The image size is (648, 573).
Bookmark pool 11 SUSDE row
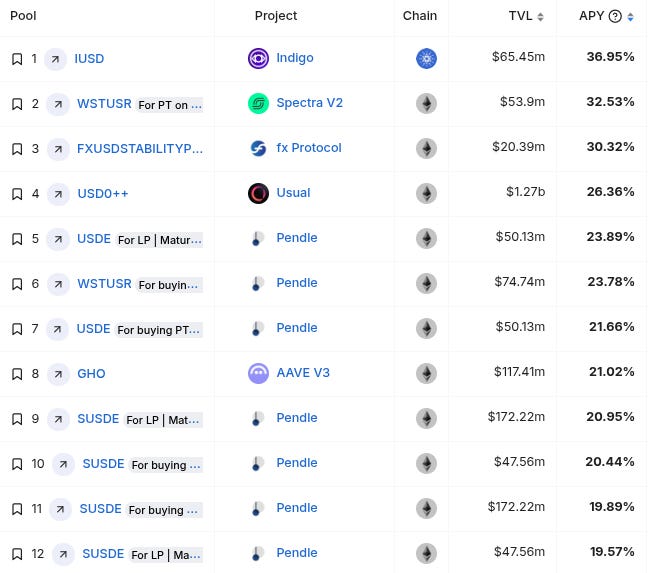17,509
